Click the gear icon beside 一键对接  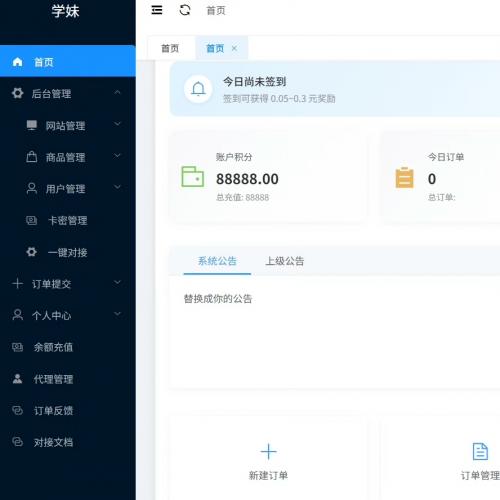(32, 252)
